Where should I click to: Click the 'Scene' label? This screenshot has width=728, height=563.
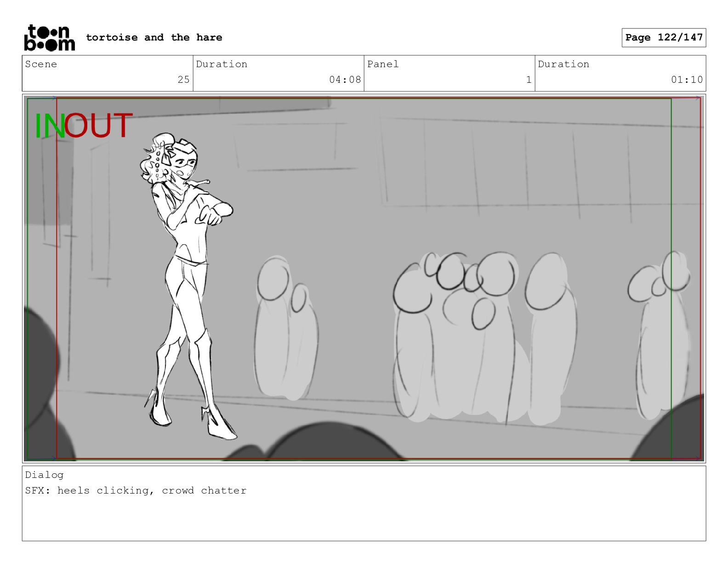(41, 64)
